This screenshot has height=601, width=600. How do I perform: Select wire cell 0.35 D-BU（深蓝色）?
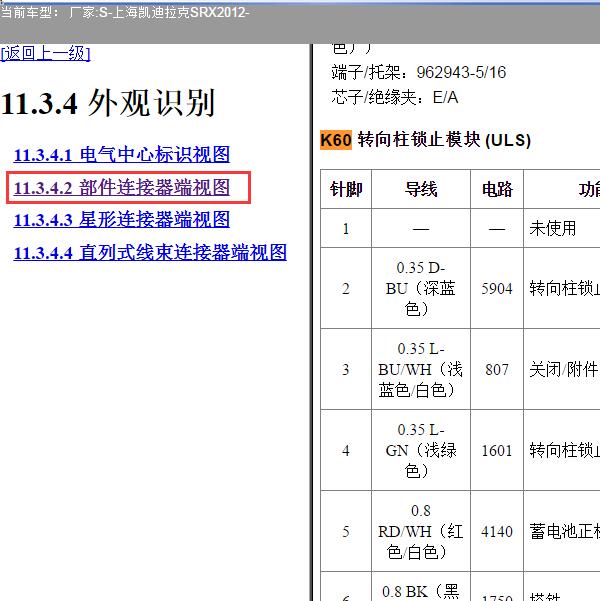421,288
